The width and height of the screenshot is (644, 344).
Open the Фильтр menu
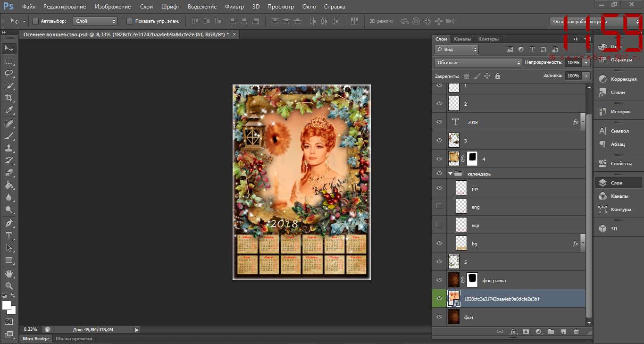pos(234,7)
